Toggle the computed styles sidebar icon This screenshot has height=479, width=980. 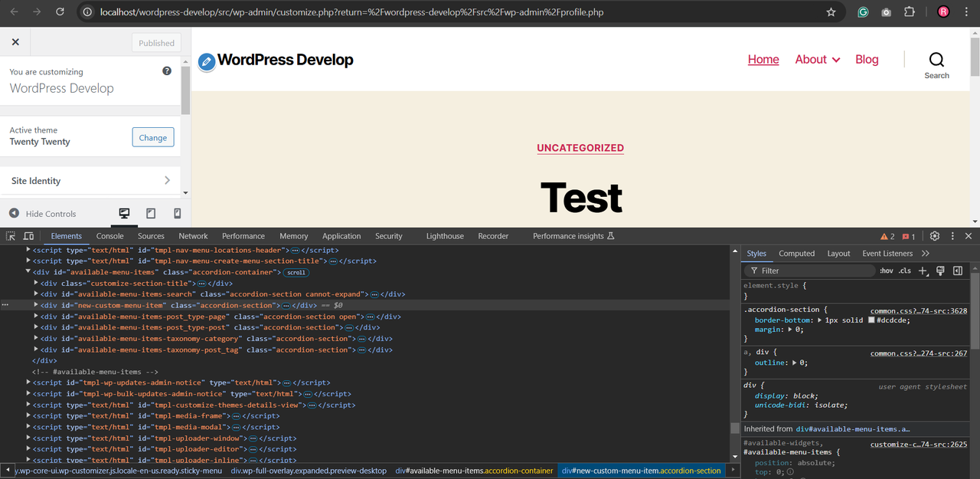tap(958, 271)
